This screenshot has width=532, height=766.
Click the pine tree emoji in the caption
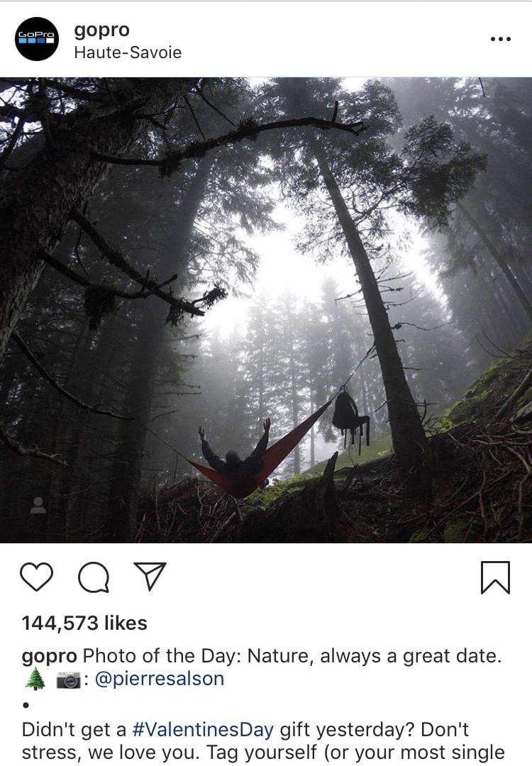click(35, 679)
